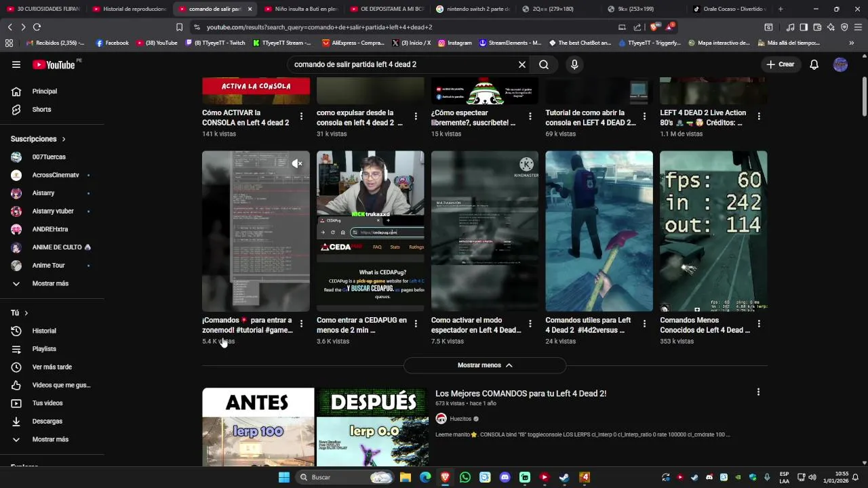Expand lower Mostrar más under Descargas
The height and width of the screenshot is (488, 868).
tap(50, 439)
